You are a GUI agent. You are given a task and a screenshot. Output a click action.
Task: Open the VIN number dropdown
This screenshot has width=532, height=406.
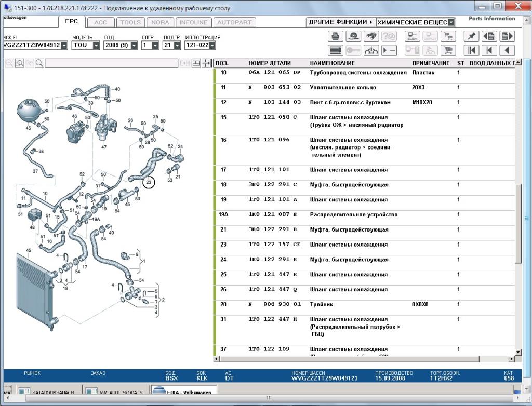point(64,45)
